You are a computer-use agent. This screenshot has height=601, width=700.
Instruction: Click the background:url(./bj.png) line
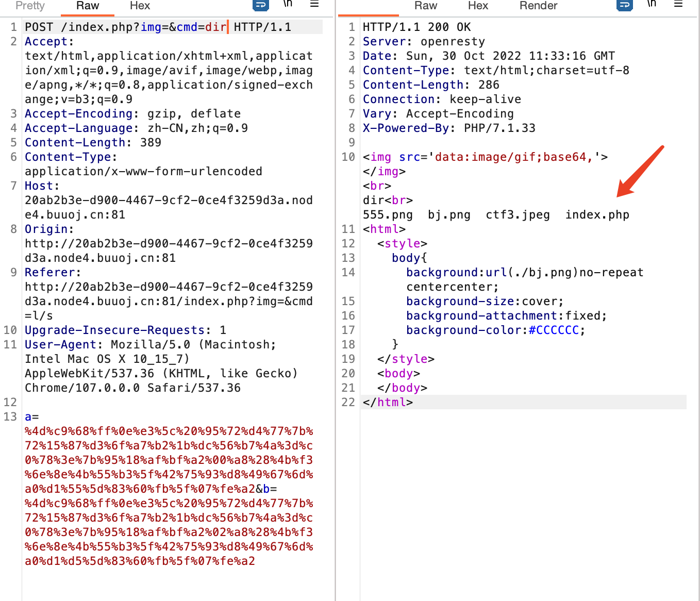(524, 272)
